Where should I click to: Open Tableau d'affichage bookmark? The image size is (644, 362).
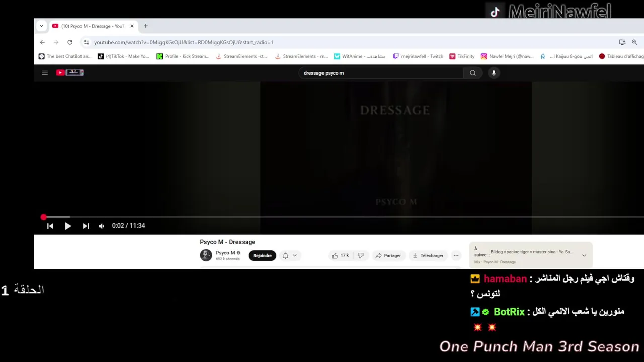coord(621,56)
